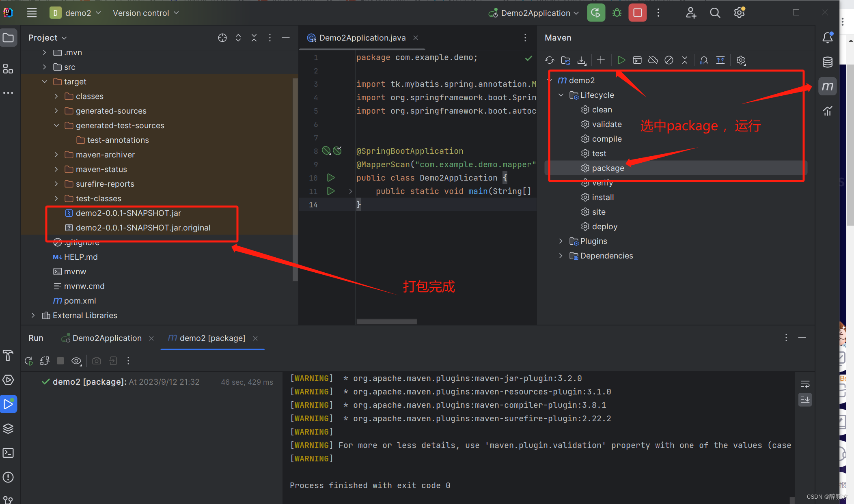854x504 pixels.
Task: Open the main hamburger menu
Action: (x=32, y=13)
